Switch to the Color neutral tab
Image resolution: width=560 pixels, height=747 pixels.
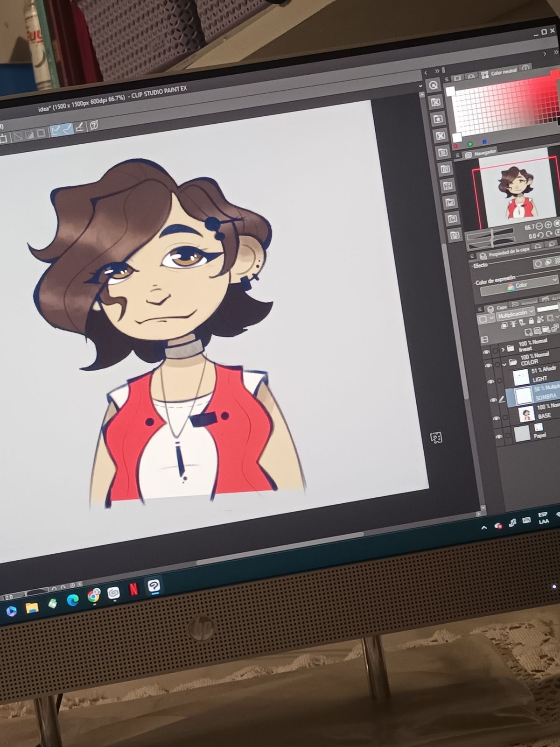[x=500, y=73]
